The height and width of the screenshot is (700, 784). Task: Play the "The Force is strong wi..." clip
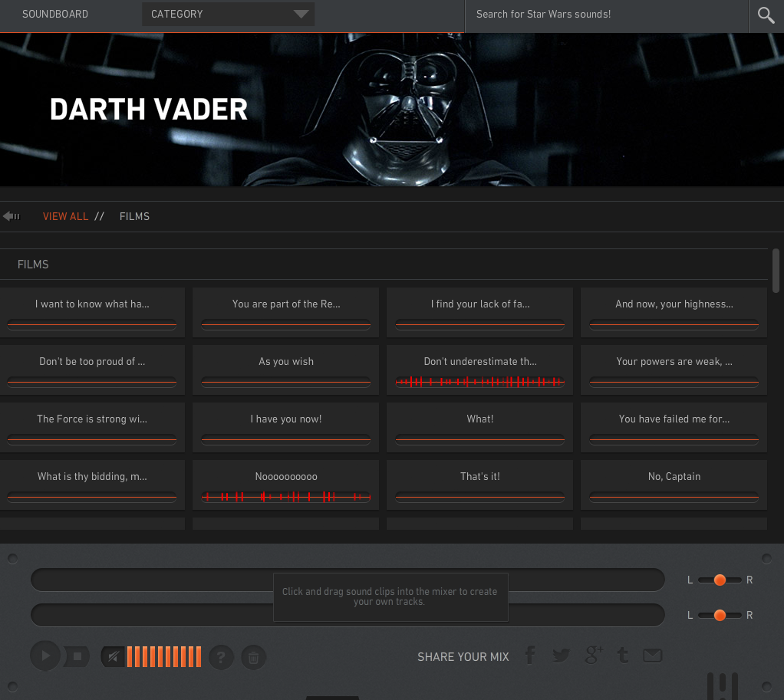[93, 427]
